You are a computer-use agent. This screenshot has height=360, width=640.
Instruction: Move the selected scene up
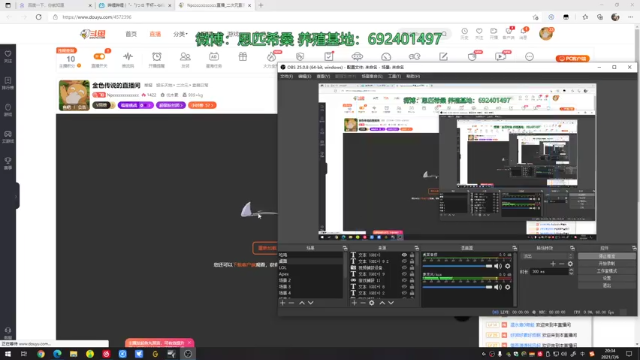[x=302, y=303]
